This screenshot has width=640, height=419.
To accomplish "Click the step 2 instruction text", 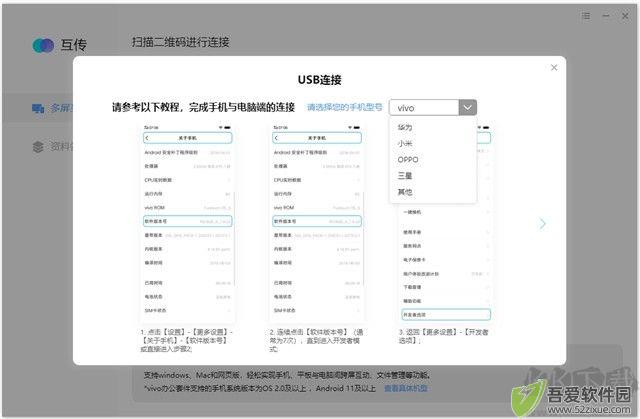I will [316, 340].
